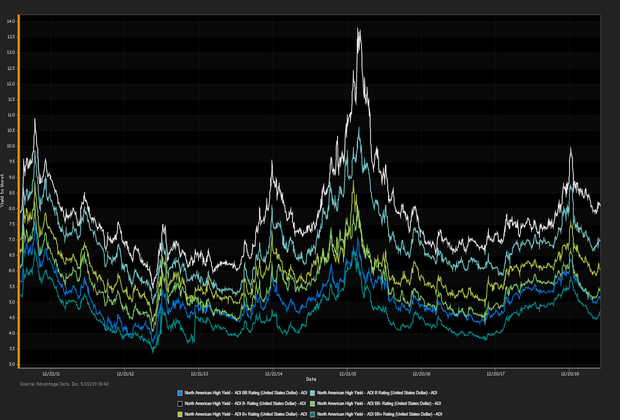Select the ADI B- Rating legend label
This screenshot has width=620, height=420.
[x=245, y=404]
